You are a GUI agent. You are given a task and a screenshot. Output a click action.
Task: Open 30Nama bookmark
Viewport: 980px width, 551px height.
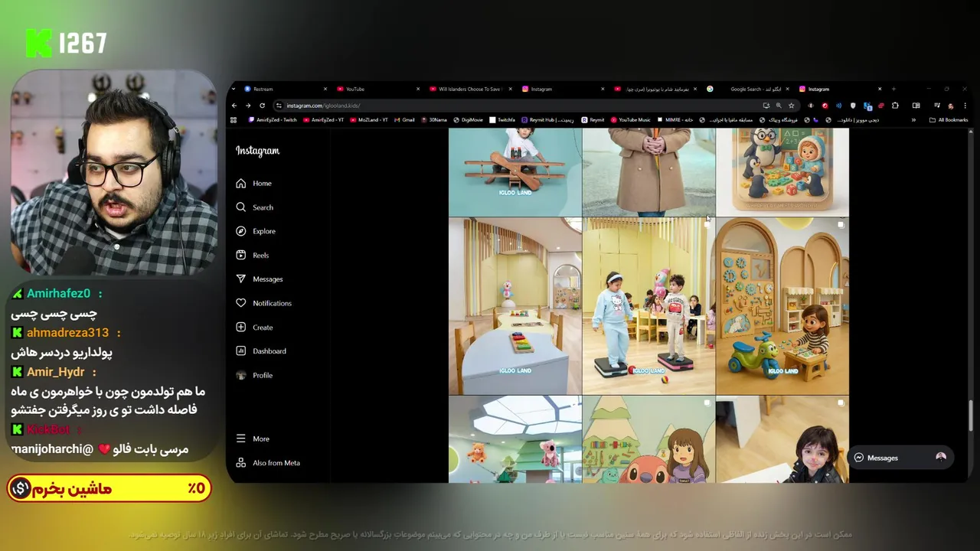(434, 120)
